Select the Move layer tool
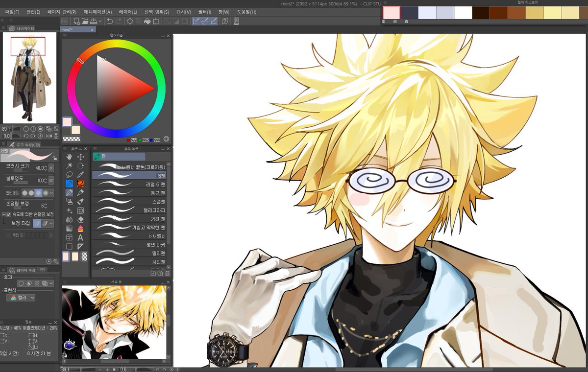Image resolution: width=588 pixels, height=372 pixels. tap(81, 157)
